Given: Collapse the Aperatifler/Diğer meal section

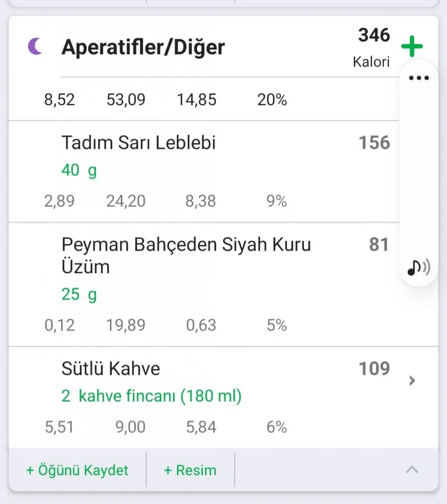Looking at the screenshot, I should coord(412,470).
